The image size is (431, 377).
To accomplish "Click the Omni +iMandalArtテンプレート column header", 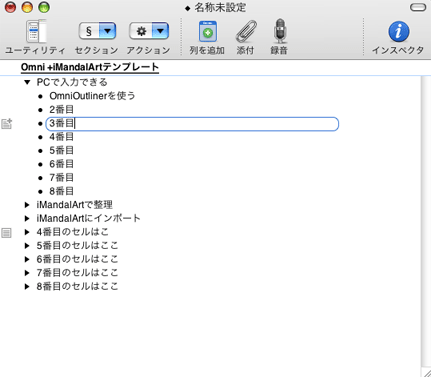I will click(x=90, y=67).
